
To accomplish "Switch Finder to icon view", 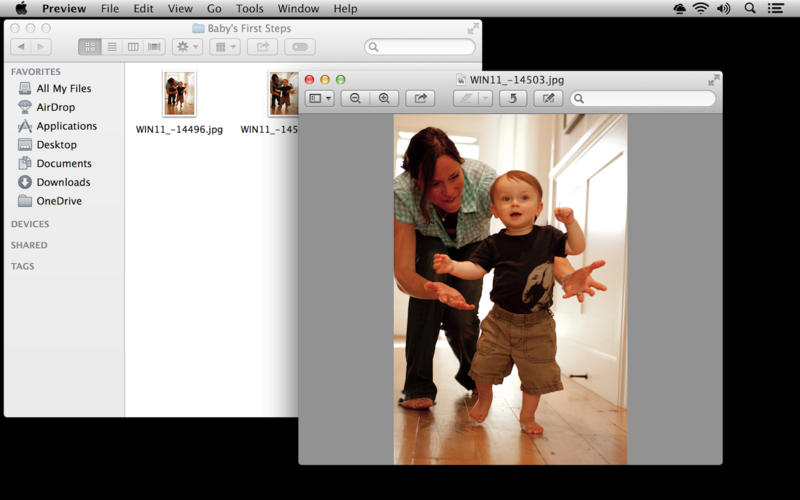I will pyautogui.click(x=90, y=47).
